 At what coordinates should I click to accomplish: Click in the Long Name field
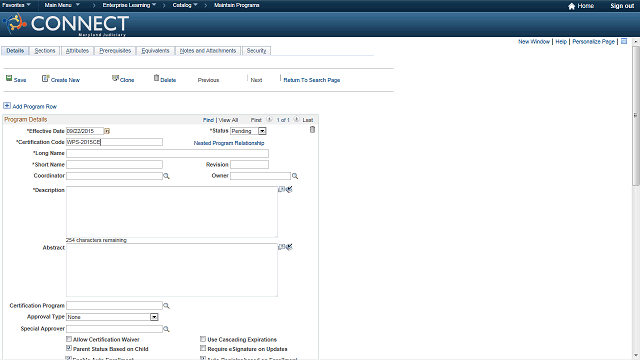click(x=167, y=153)
